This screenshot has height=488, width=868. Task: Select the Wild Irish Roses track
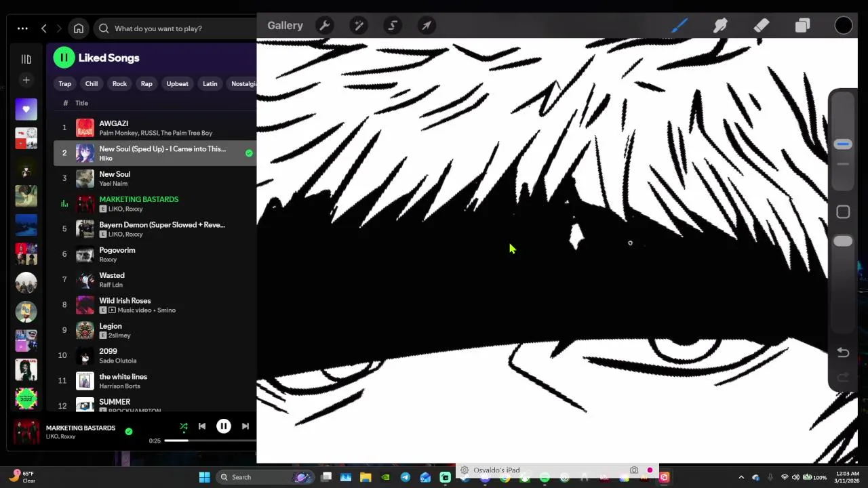[155, 305]
